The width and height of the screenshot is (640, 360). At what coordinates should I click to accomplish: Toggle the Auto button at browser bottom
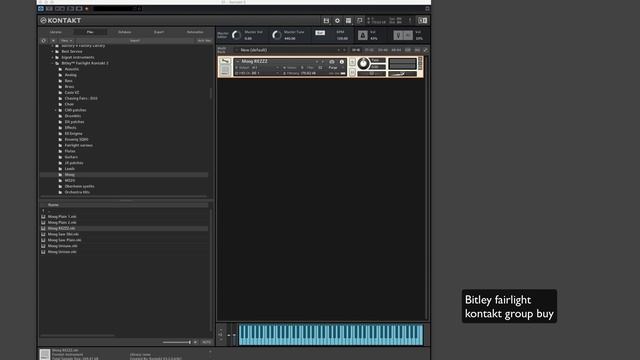click(x=207, y=342)
